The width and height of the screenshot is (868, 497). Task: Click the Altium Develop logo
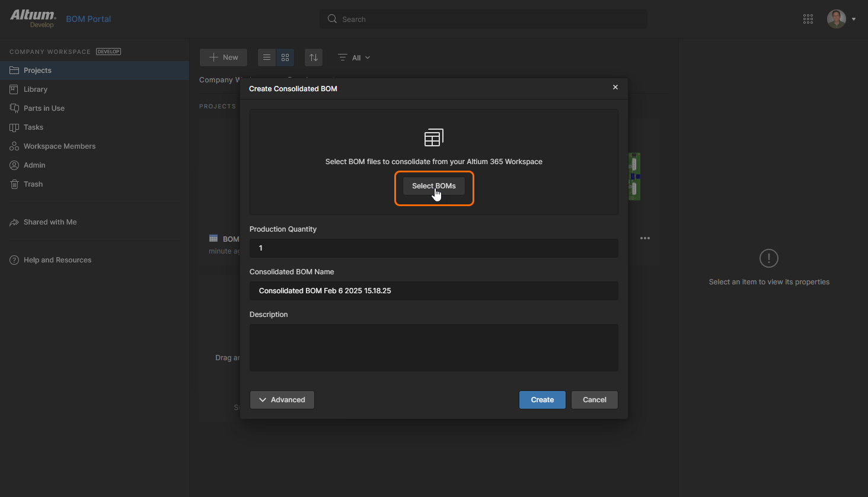point(33,18)
